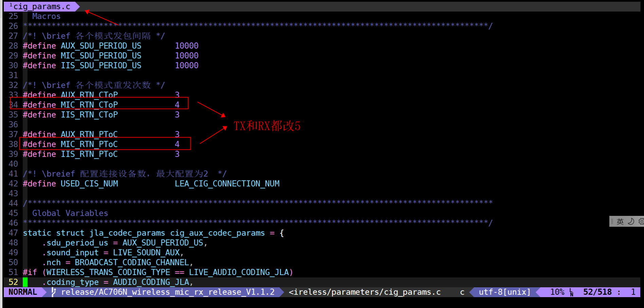
Task: Click USED_CIS_NUM macro name
Action: 89,184
